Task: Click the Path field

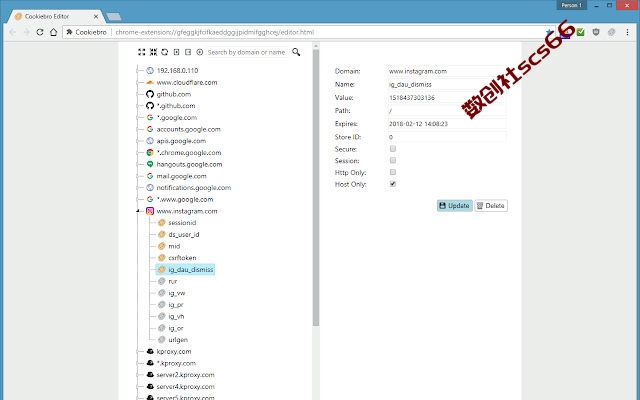Action: click(447, 111)
